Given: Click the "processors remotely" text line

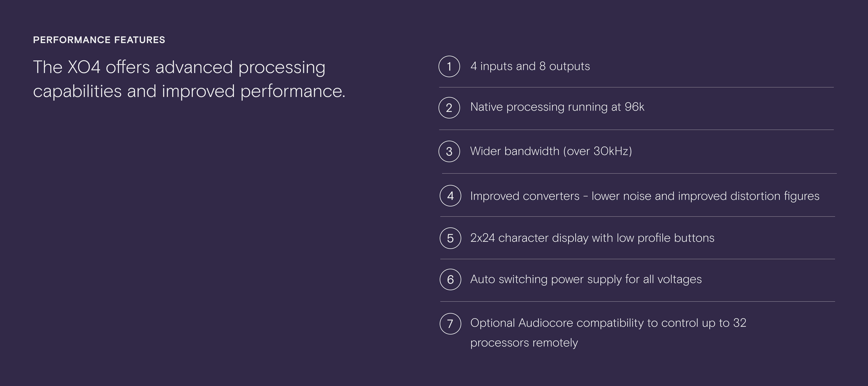Looking at the screenshot, I should 524,343.
